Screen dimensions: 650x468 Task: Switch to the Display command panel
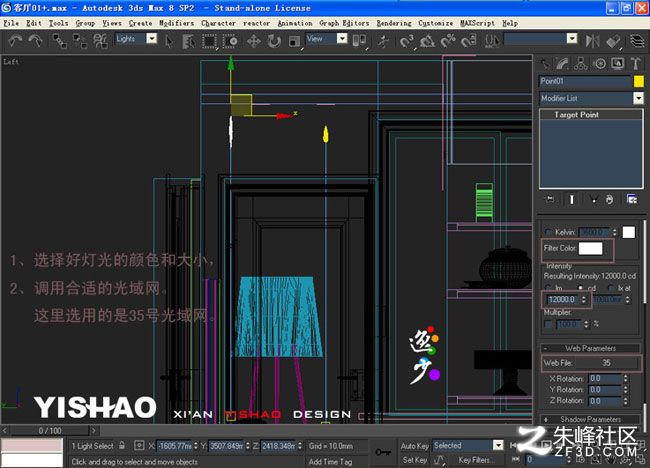coord(617,64)
